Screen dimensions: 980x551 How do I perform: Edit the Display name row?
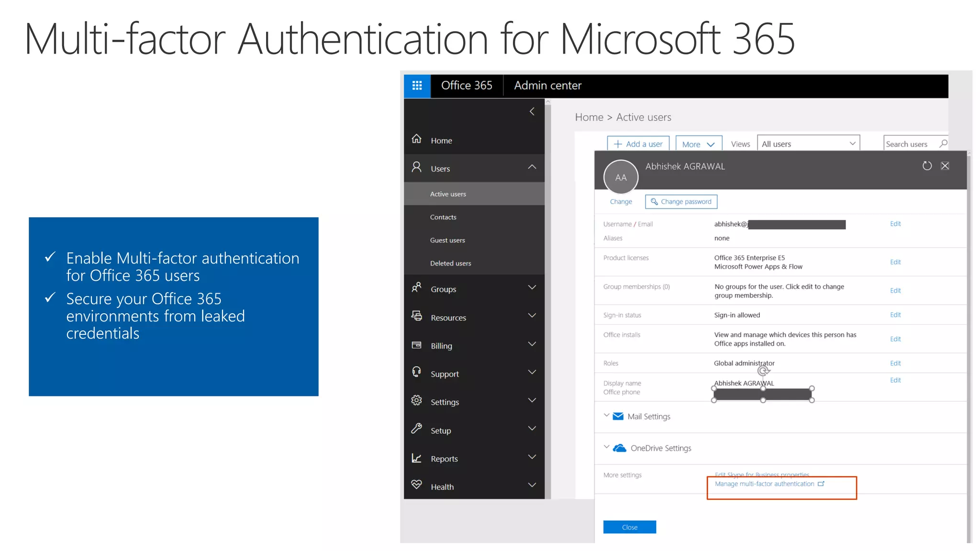pos(895,380)
